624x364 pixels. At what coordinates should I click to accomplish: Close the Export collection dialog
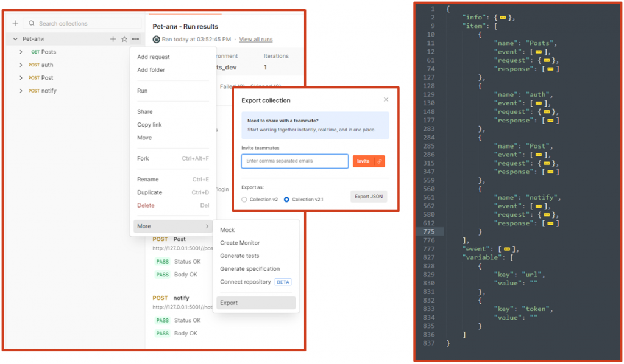point(386,100)
